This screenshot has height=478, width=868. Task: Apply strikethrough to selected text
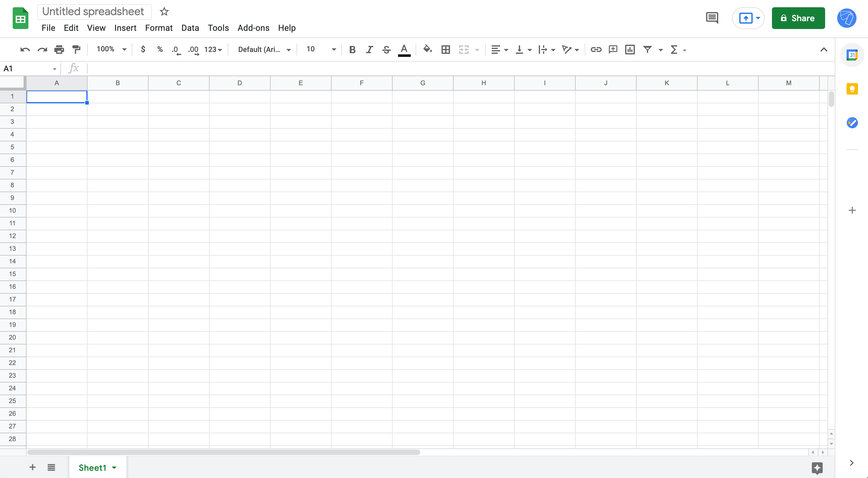coord(386,50)
